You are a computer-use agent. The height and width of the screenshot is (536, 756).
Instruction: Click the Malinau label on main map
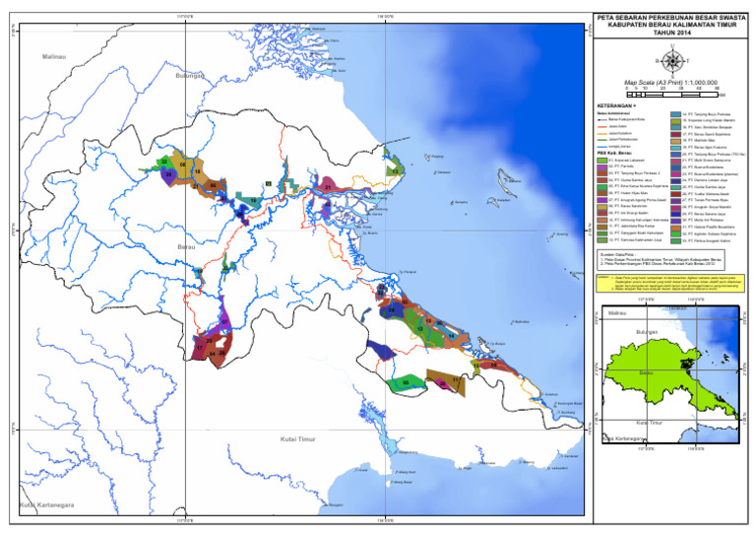(x=55, y=59)
